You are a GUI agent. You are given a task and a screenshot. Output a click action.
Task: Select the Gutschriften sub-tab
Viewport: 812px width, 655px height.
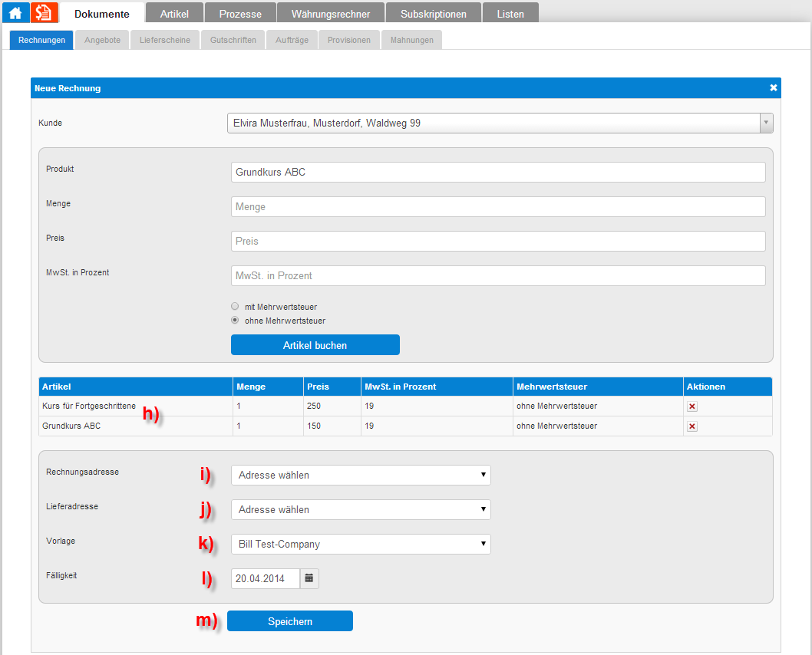pyautogui.click(x=233, y=40)
